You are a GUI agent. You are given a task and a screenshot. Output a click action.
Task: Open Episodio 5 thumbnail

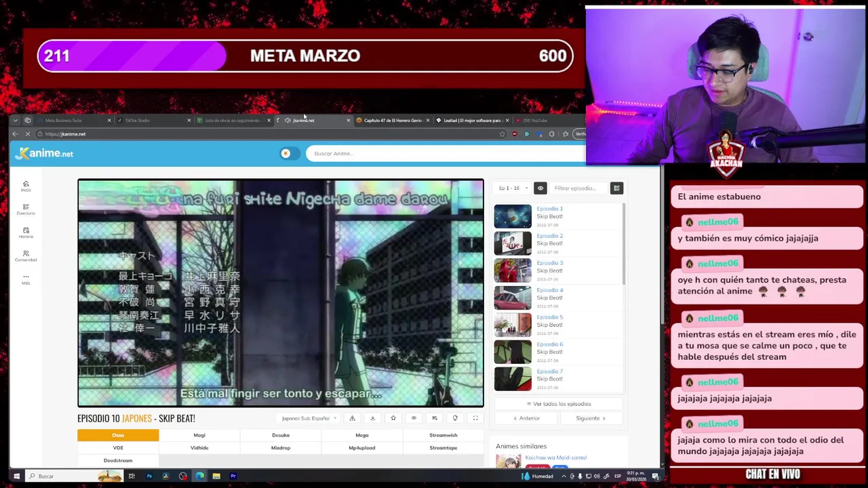point(513,325)
